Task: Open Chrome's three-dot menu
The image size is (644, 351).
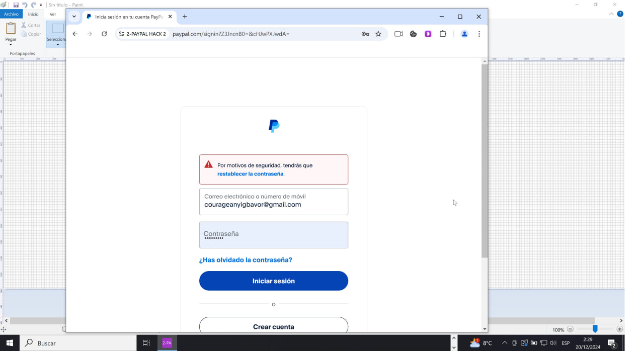Action: pos(479,34)
